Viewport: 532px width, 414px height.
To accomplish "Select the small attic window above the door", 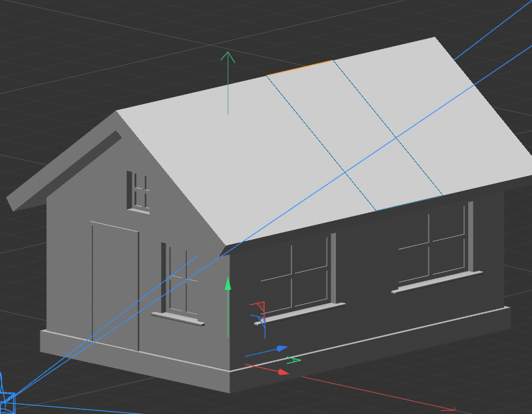I will [139, 190].
